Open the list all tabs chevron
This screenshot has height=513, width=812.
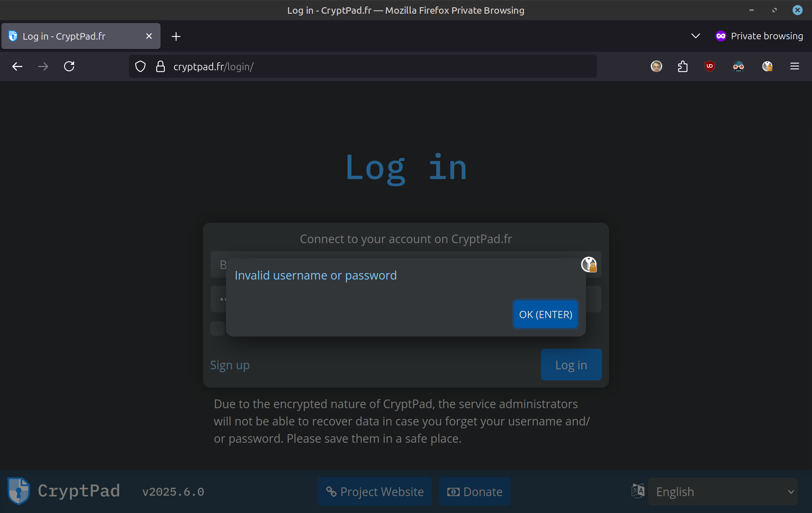tap(695, 36)
